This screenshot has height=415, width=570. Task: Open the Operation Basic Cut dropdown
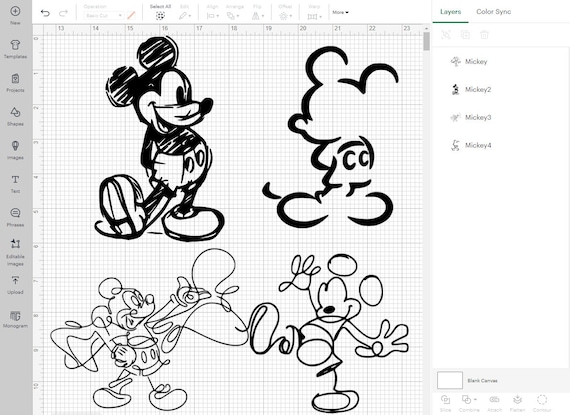(x=103, y=16)
